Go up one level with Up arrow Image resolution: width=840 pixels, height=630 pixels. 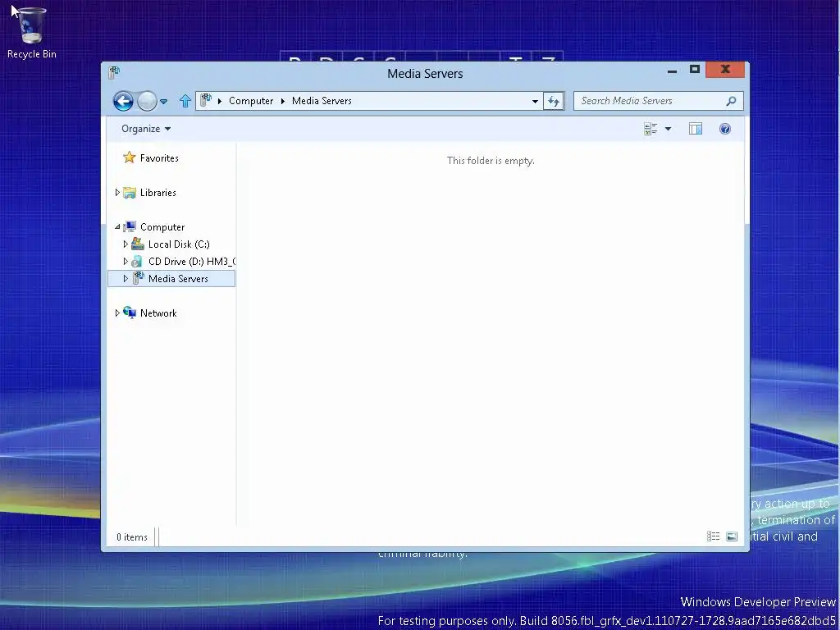coord(185,101)
